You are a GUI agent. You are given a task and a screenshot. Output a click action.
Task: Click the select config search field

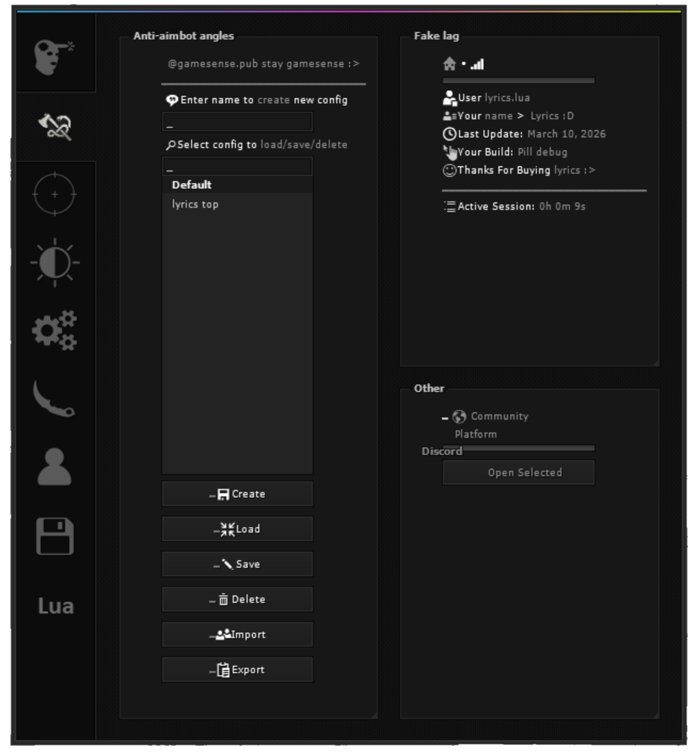[x=237, y=166]
